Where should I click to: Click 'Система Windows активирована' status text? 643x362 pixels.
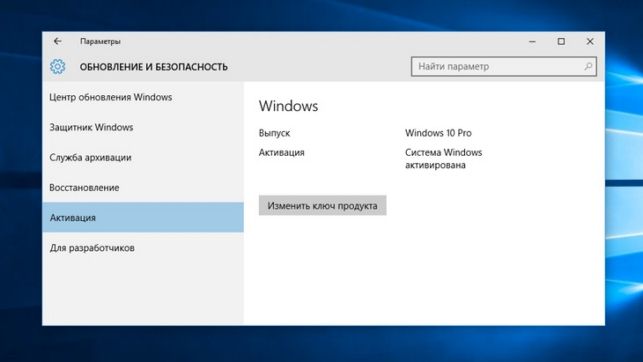[444, 159]
